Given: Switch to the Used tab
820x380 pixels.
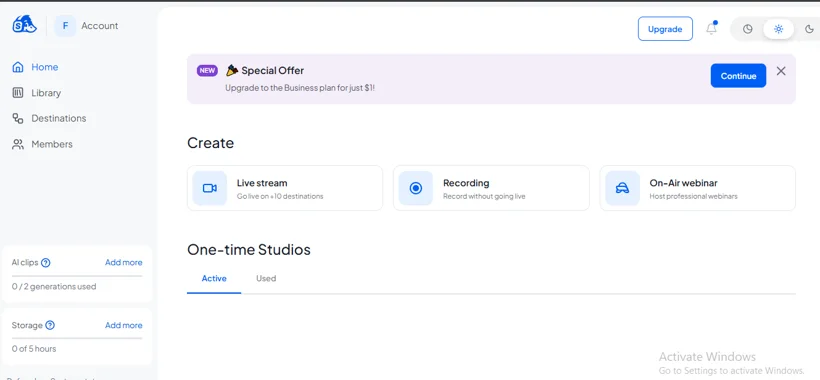Looking at the screenshot, I should 266,279.
